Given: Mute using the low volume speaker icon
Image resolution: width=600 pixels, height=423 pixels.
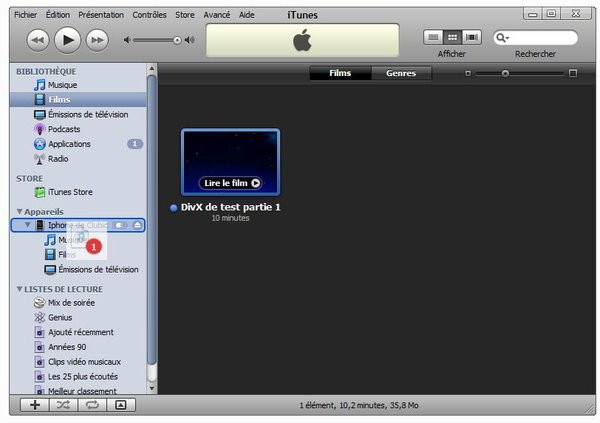Looking at the screenshot, I should click(x=127, y=40).
